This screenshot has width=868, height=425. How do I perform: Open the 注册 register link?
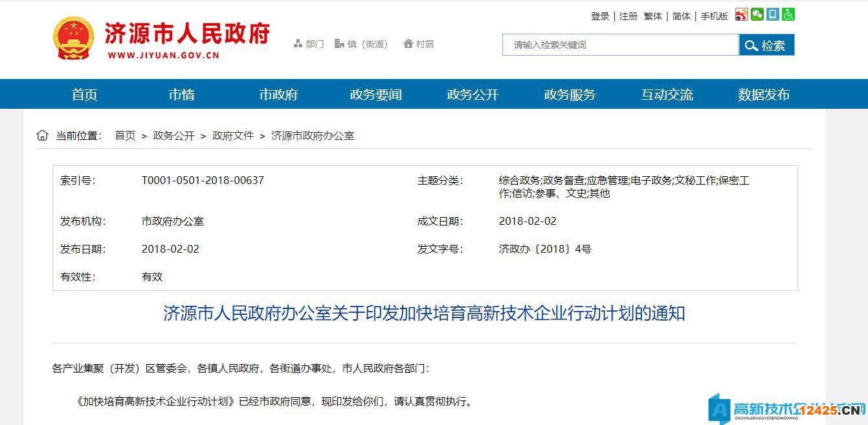(628, 16)
